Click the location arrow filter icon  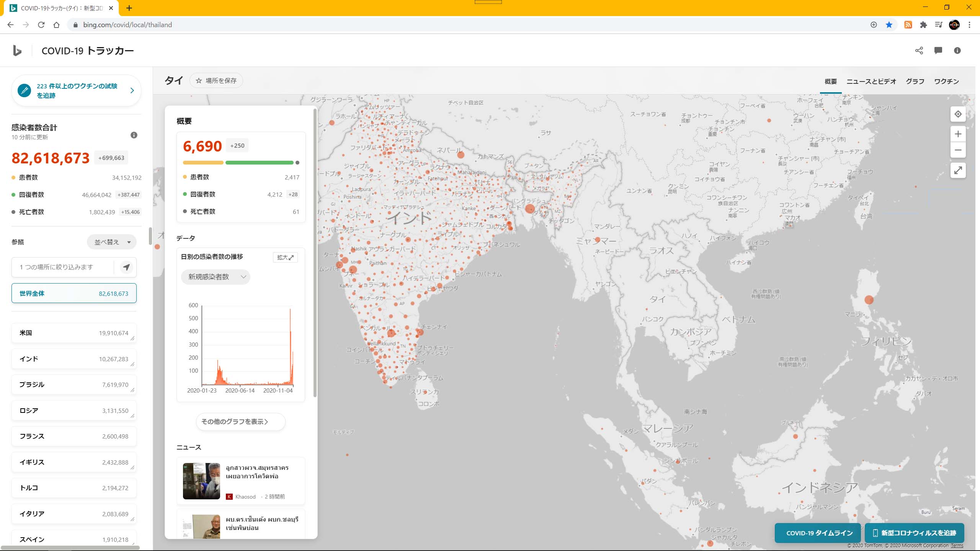coord(126,267)
